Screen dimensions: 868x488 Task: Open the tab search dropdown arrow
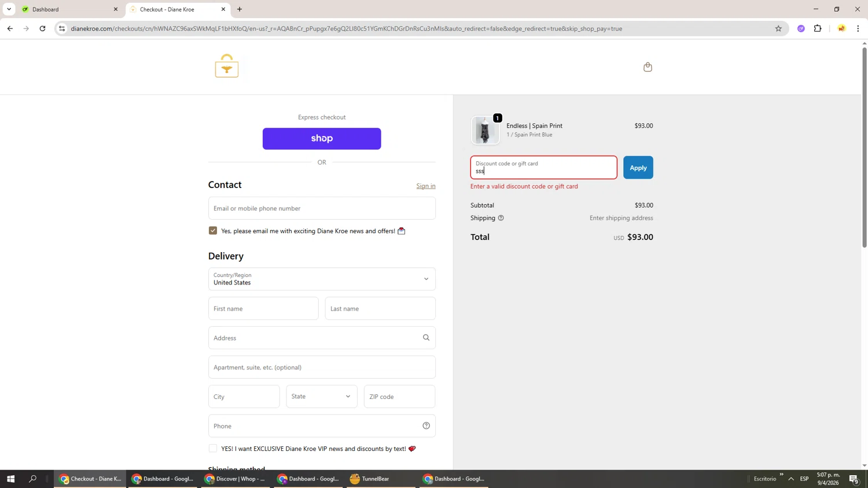[x=9, y=9]
